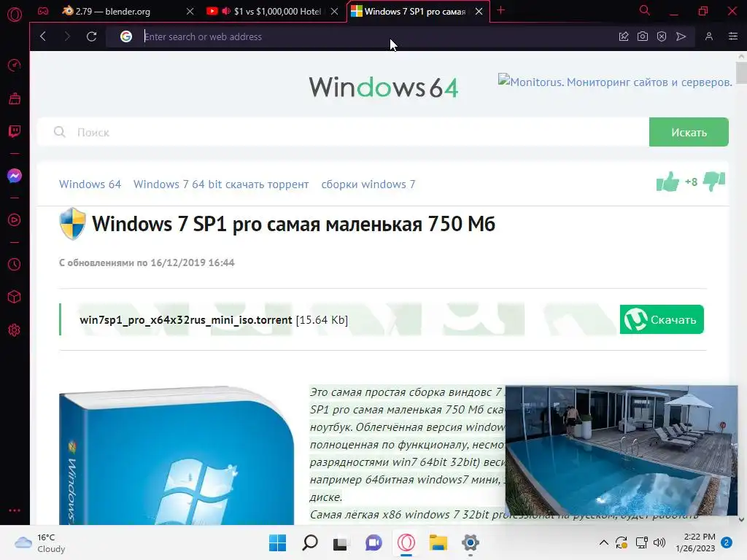Reload the current page
The image size is (747, 560).
pyautogui.click(x=91, y=36)
